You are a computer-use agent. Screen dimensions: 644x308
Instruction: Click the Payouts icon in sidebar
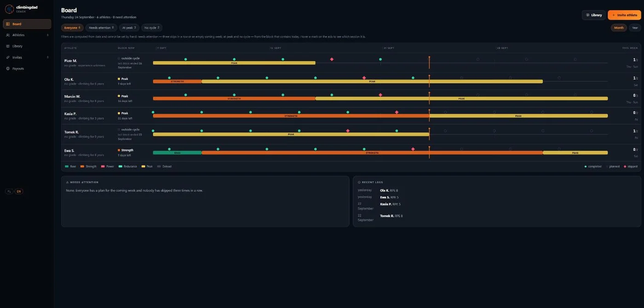[8, 68]
